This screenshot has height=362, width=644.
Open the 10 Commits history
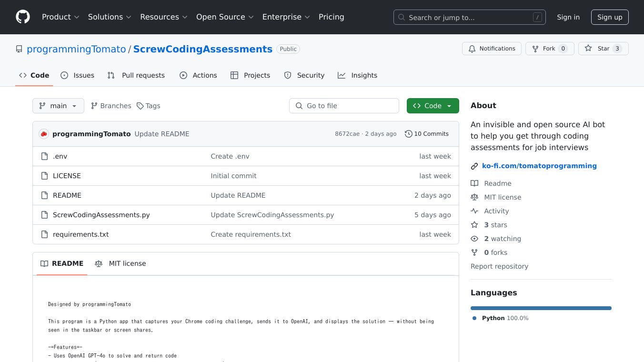427,134
